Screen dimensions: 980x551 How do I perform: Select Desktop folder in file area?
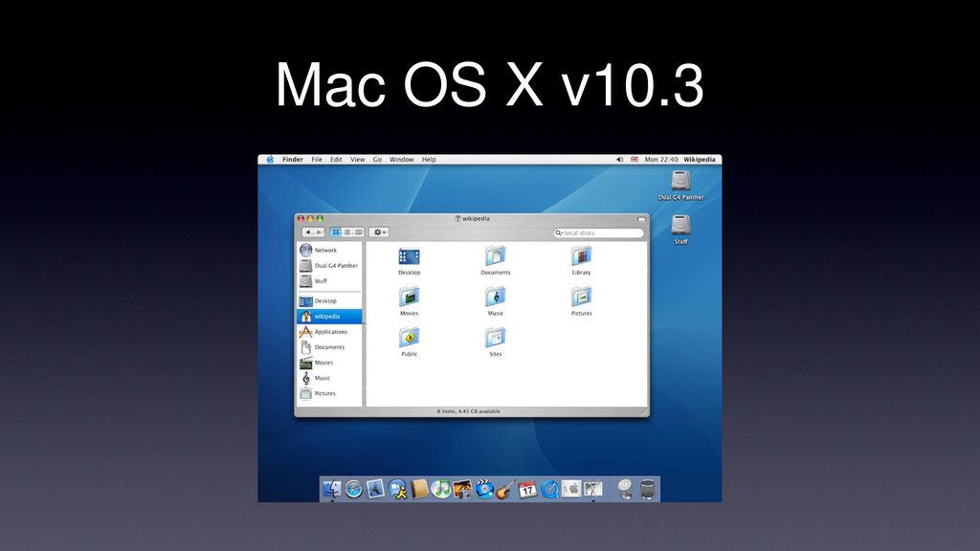click(x=410, y=260)
